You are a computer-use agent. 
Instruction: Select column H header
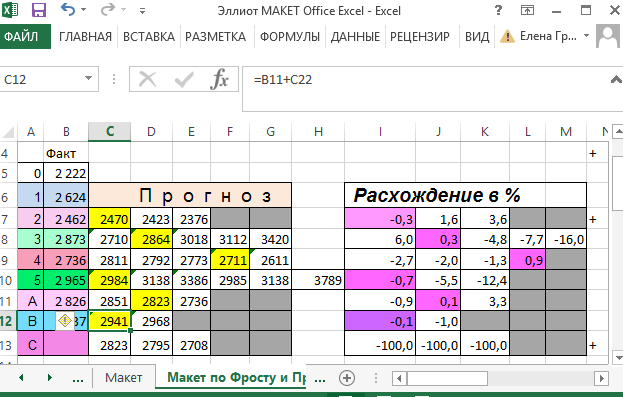pos(318,132)
